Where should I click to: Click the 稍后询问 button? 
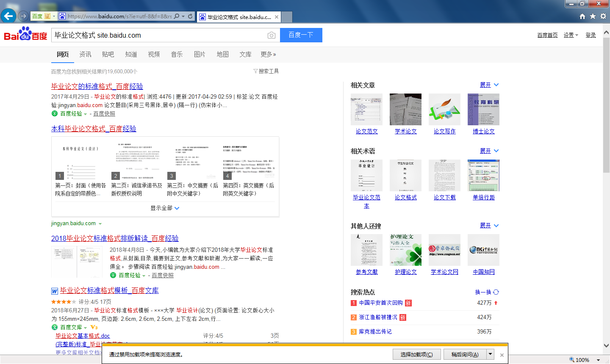pos(465,354)
